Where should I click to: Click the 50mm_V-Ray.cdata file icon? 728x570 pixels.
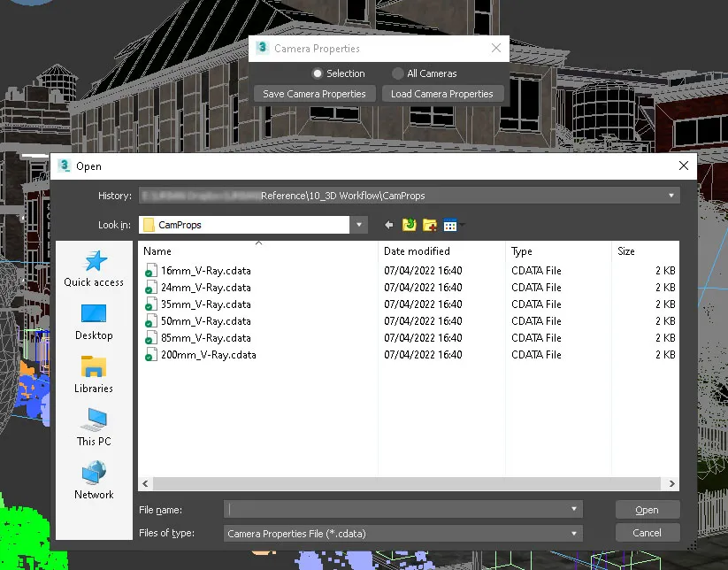click(x=150, y=321)
